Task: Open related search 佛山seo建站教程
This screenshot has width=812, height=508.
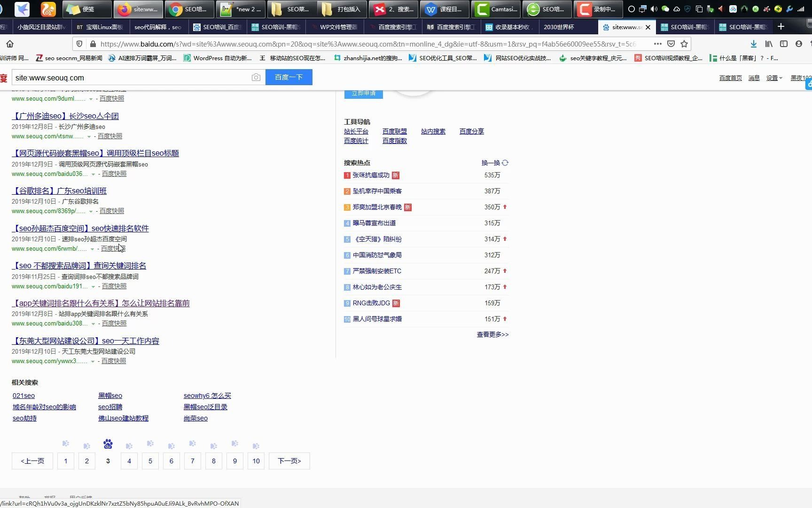Action: [x=123, y=419]
